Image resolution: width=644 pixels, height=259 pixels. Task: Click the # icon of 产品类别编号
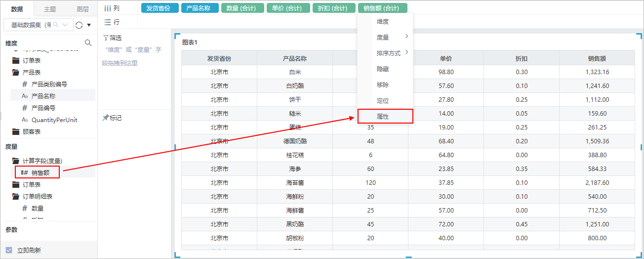25,84
